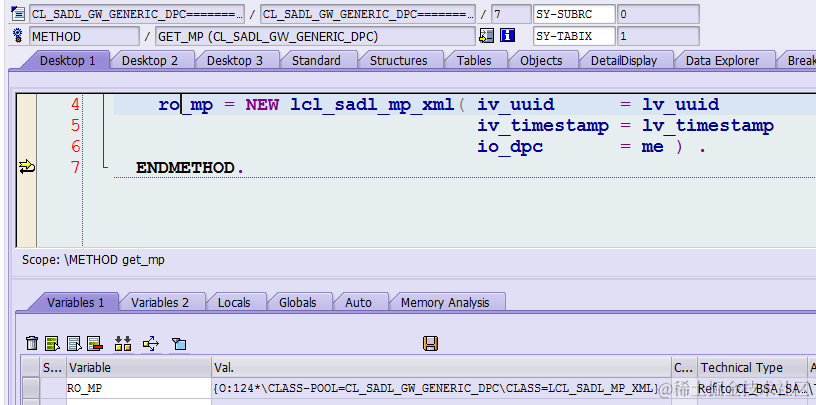The width and height of the screenshot is (816, 405).
Task: Click the line number field showing 7
Action: coord(511,14)
